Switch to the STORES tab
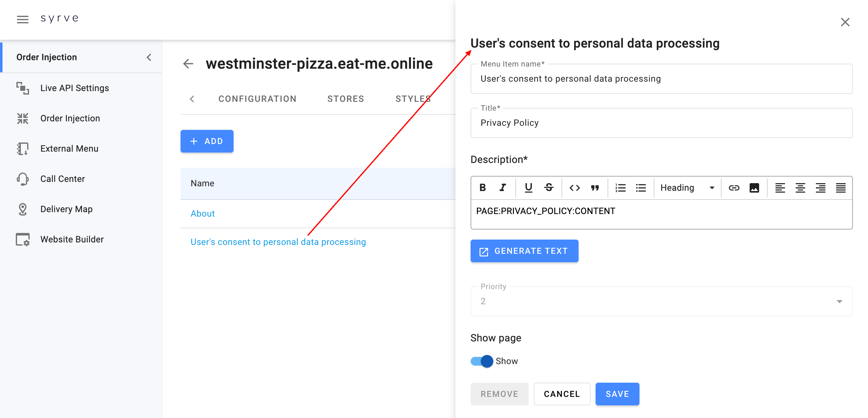Viewport: 868px width, 418px height. (345, 99)
